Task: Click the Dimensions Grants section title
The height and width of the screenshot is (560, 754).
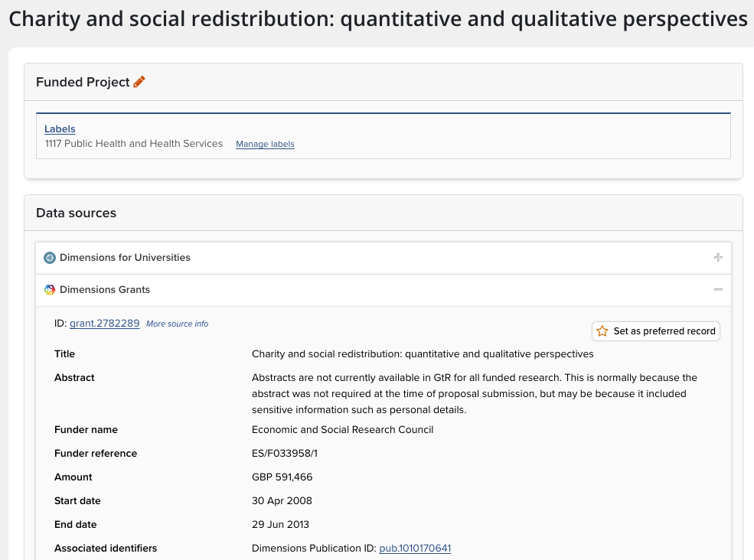Action: pos(105,290)
